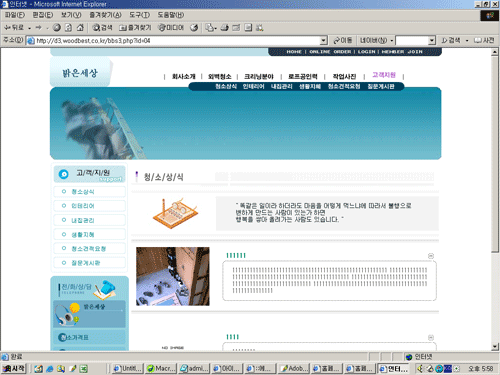The width and height of the screenshot is (500, 375).
Task: Click the HOME link in top bar
Action: [294, 52]
